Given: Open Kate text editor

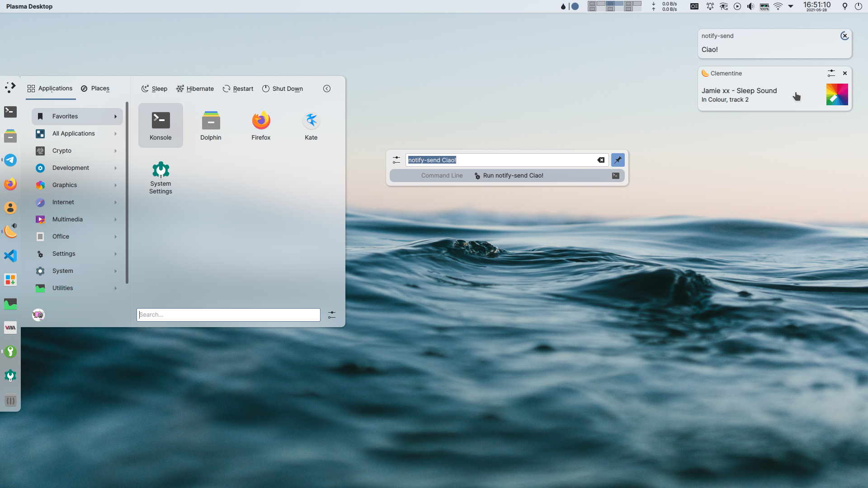Looking at the screenshot, I should coord(311,125).
